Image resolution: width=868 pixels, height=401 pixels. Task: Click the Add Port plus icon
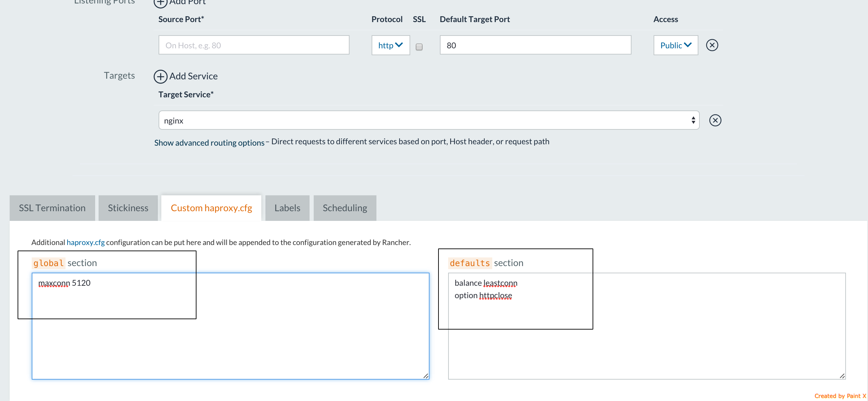(160, 3)
